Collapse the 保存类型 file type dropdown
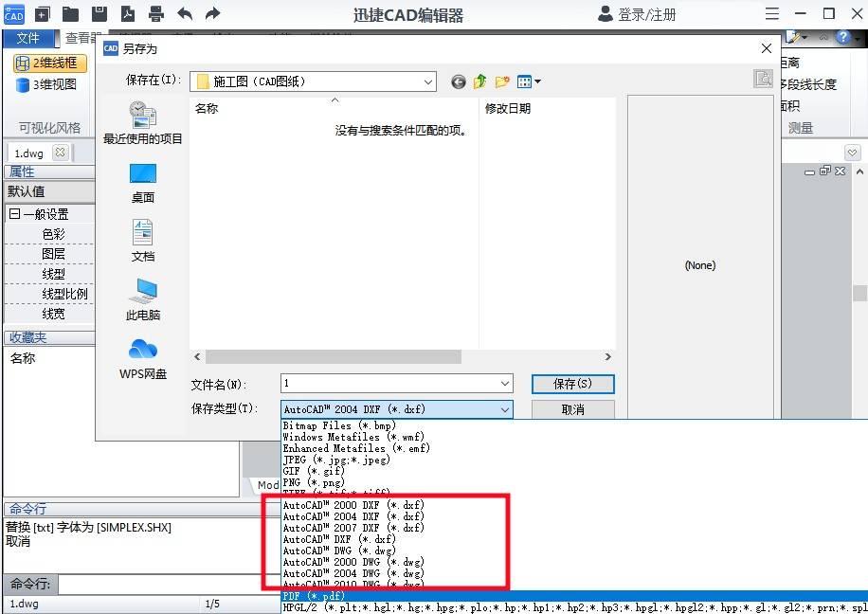Screen dimensions: 868x614 [504, 409]
